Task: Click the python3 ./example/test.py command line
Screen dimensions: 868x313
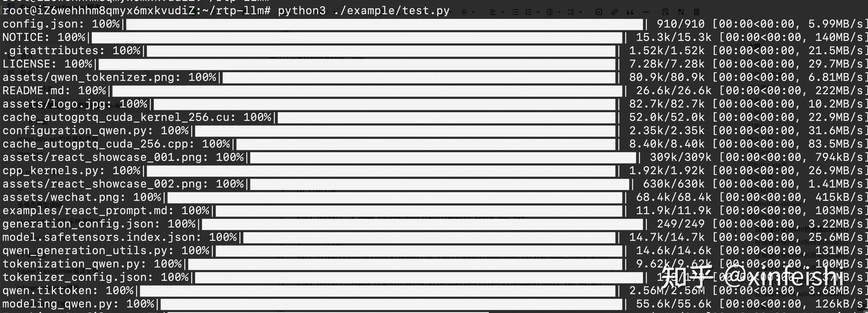Action: pos(363,11)
